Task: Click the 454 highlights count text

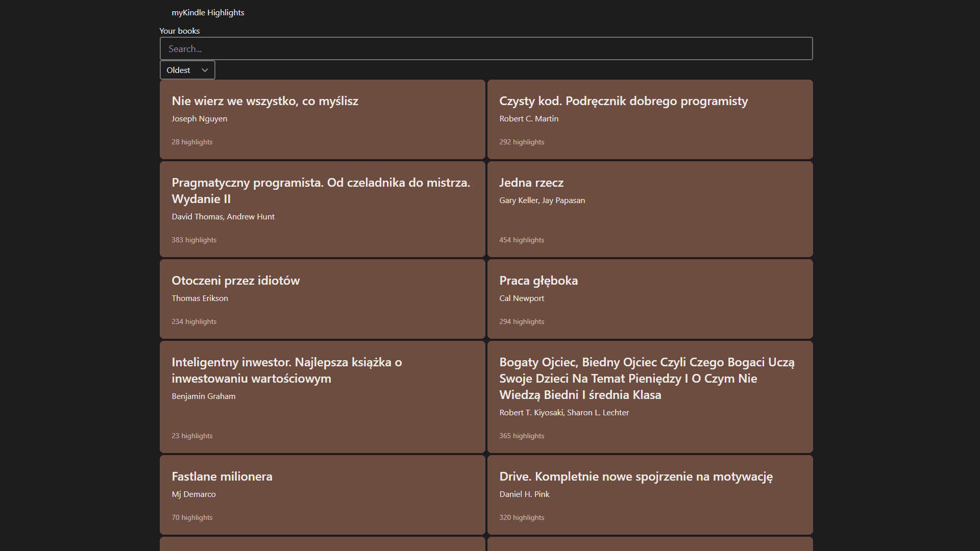Action: pos(521,240)
